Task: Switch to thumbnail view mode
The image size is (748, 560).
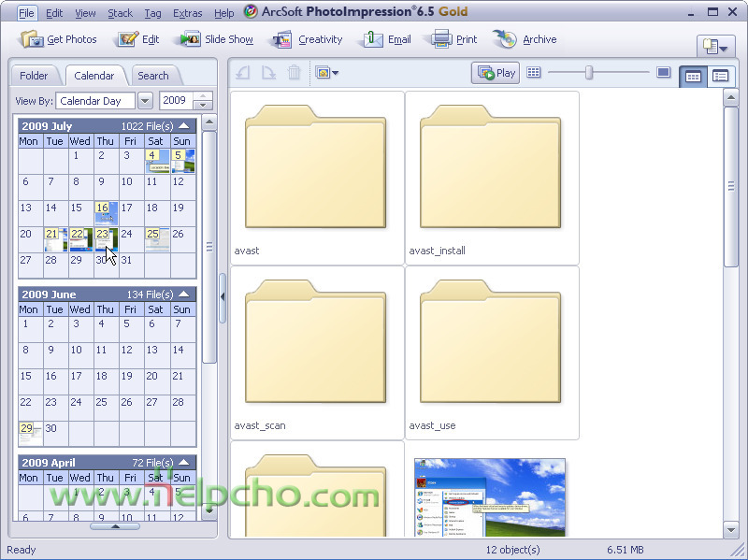Action: point(693,76)
